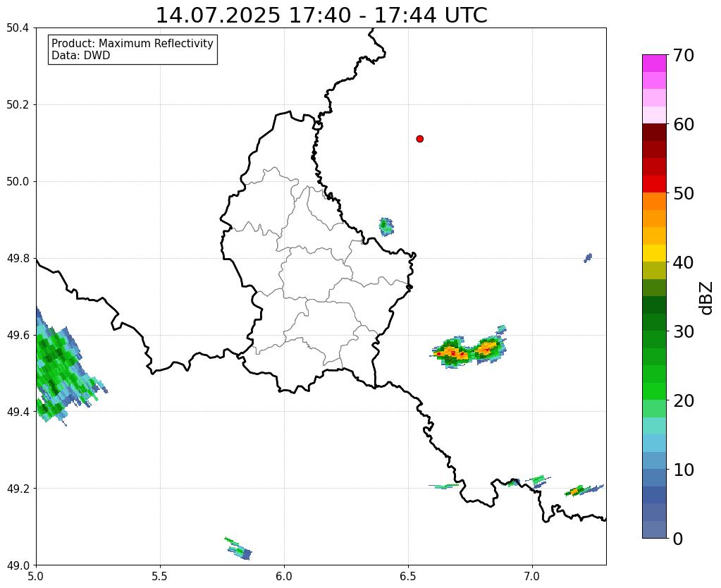Click the colorbar tick label 30
721x588 pixels.
tap(684, 331)
